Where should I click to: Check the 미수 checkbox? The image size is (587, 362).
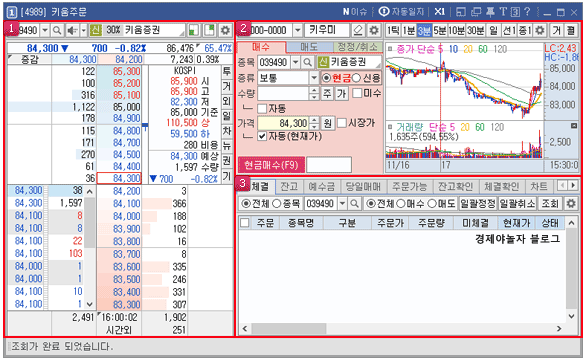click(x=358, y=93)
